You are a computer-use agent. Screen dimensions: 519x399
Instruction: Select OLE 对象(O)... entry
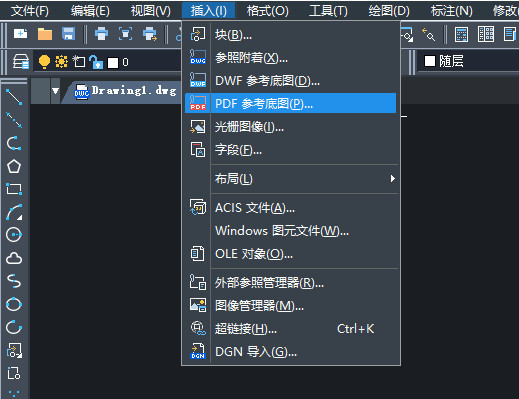[x=290, y=254]
